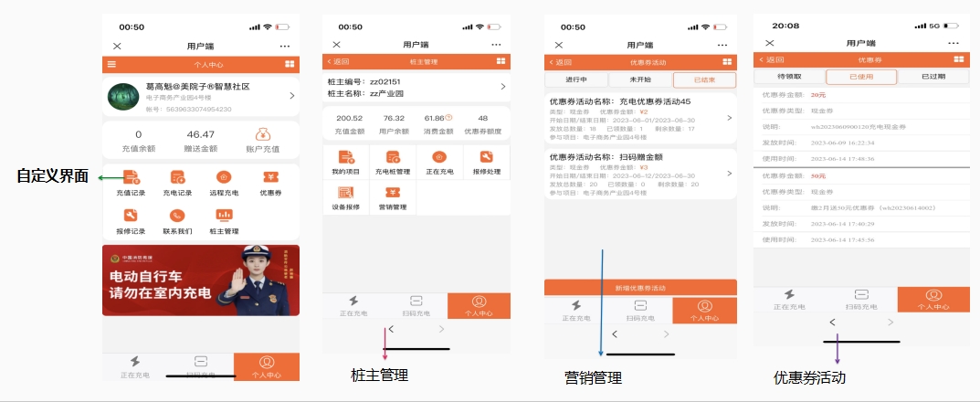
Task: Select the 76.32 用户余额 value
Action: (394, 118)
